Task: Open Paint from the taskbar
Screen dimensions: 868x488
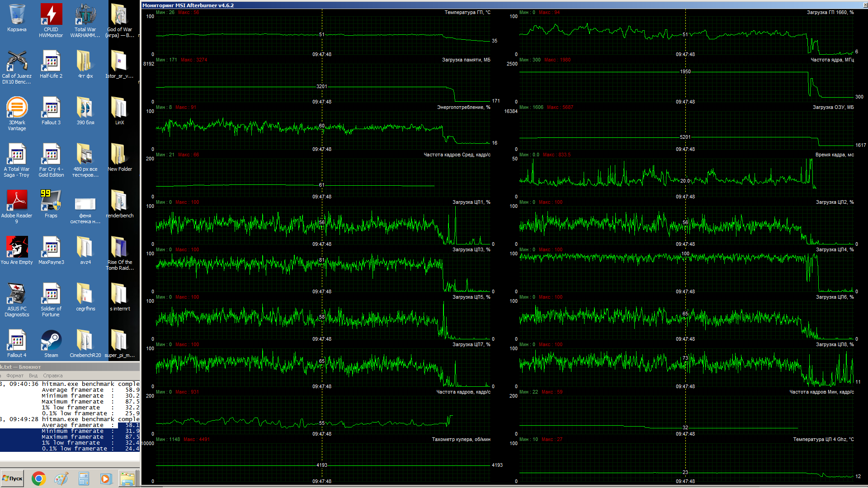Action: 61,479
